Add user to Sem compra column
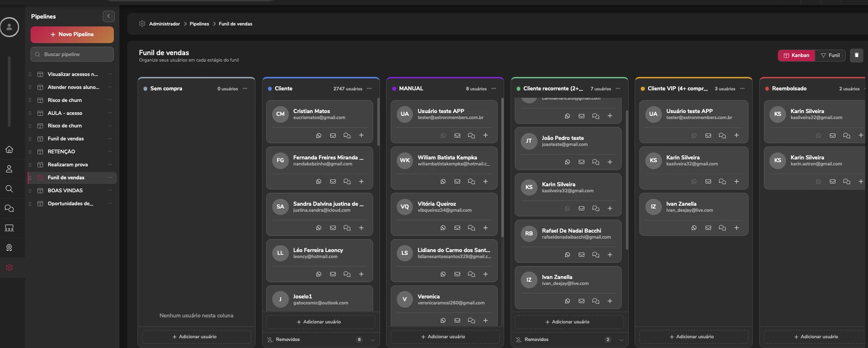 coord(197,337)
